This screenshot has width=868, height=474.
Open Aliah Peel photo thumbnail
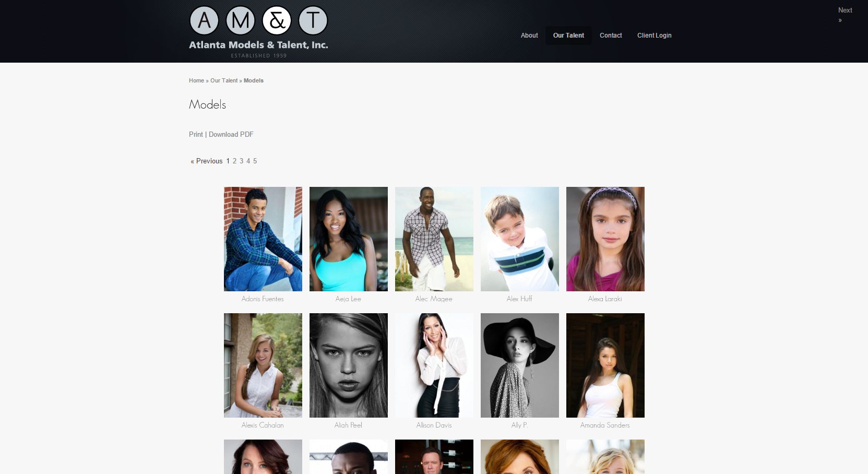(349, 365)
